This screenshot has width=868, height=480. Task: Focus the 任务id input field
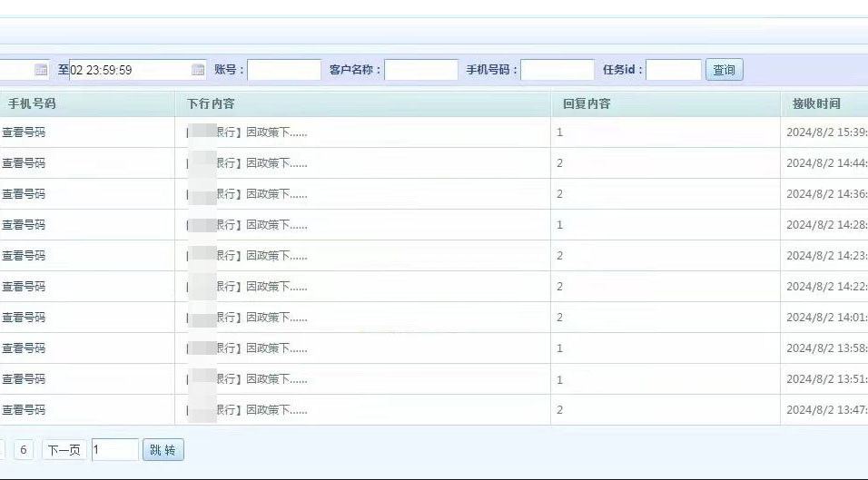(x=674, y=70)
